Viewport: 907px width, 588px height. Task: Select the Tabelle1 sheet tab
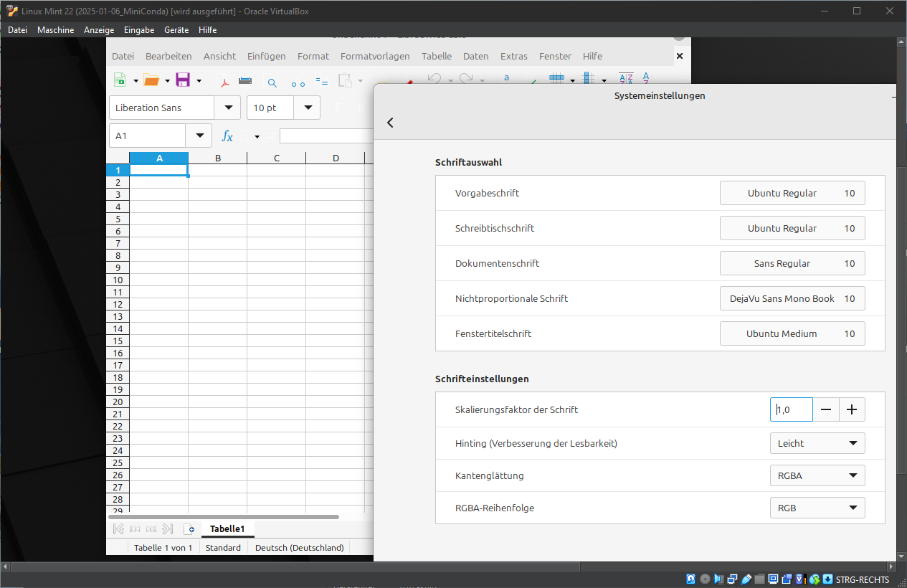click(x=227, y=529)
